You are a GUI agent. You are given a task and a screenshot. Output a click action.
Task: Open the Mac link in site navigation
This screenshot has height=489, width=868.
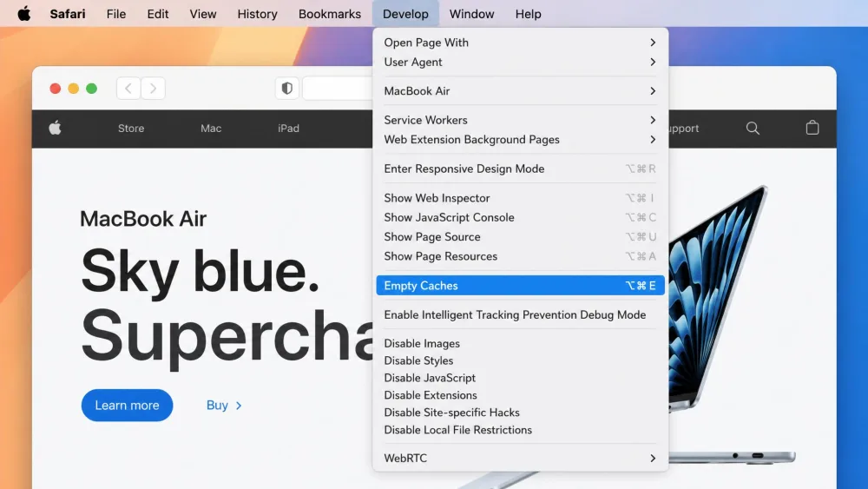click(211, 128)
